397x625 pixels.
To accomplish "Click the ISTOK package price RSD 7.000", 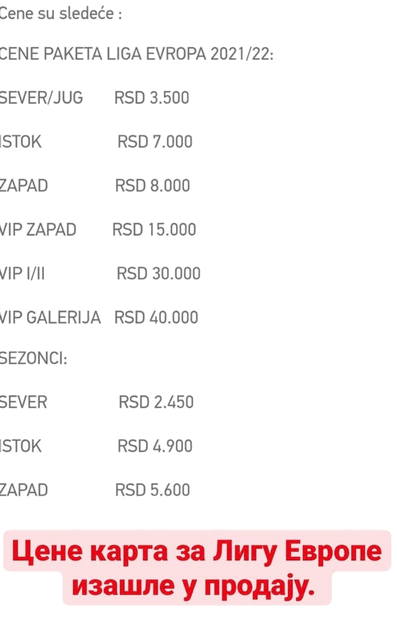I will [x=155, y=142].
